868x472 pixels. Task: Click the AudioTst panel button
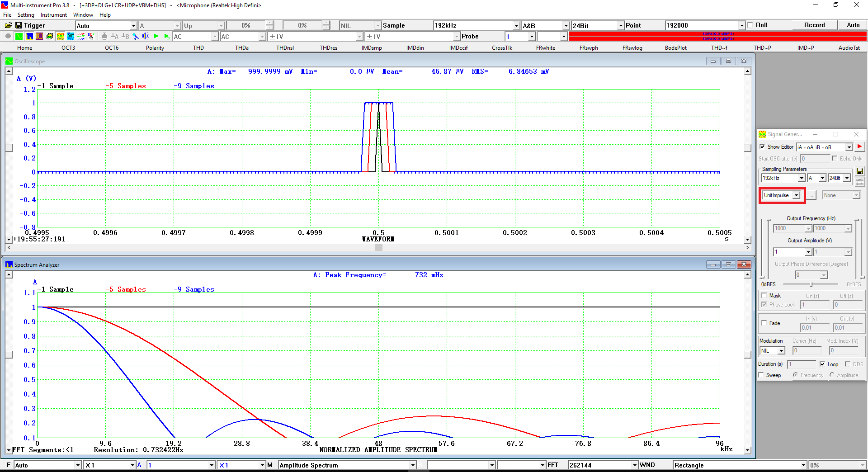tap(849, 47)
